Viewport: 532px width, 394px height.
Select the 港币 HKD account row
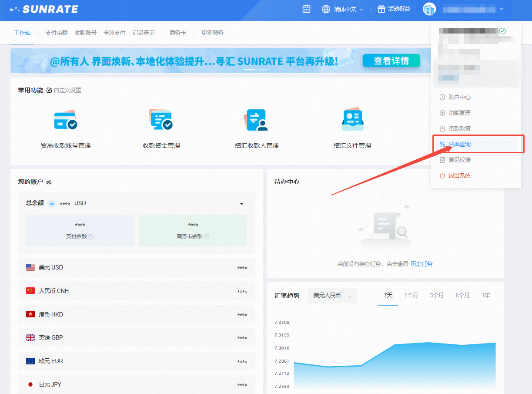pyautogui.click(x=136, y=314)
